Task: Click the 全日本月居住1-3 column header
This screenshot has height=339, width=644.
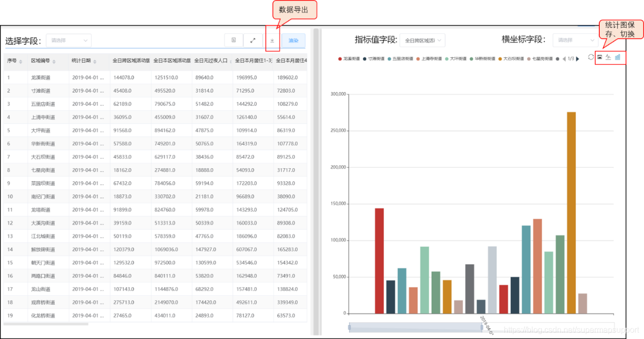Action: point(253,61)
